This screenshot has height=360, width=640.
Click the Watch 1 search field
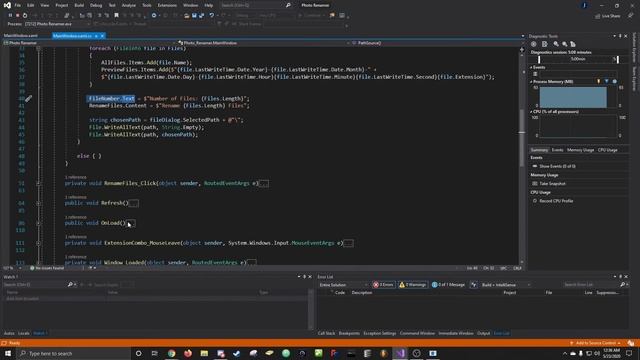(x=35, y=284)
